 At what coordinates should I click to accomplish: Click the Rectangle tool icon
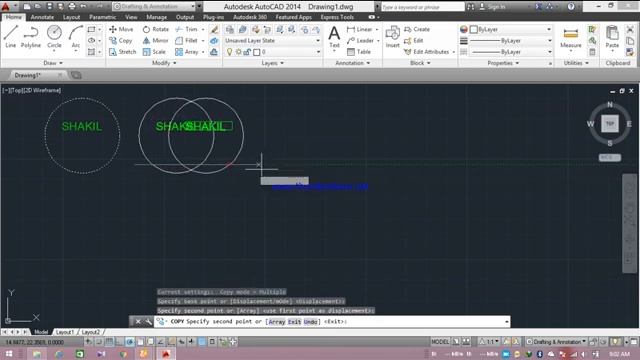pos(91,29)
